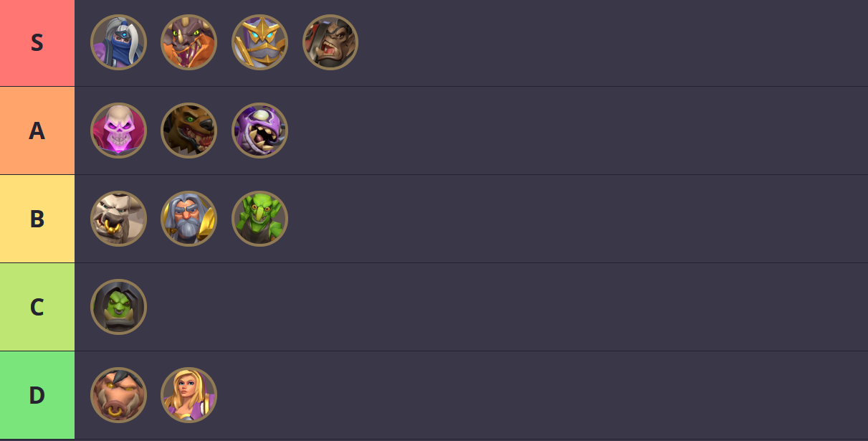
Task: Select the lime C tier label
Action: click(37, 307)
